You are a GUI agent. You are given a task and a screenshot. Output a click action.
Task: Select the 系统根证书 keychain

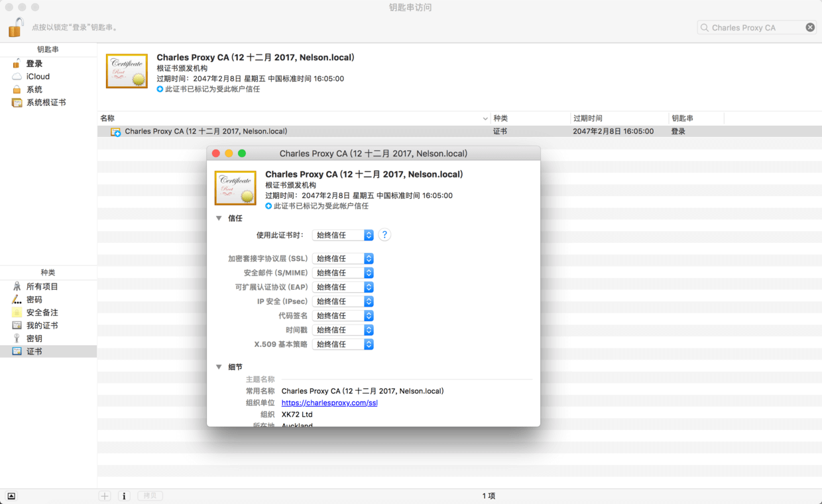[x=46, y=103]
